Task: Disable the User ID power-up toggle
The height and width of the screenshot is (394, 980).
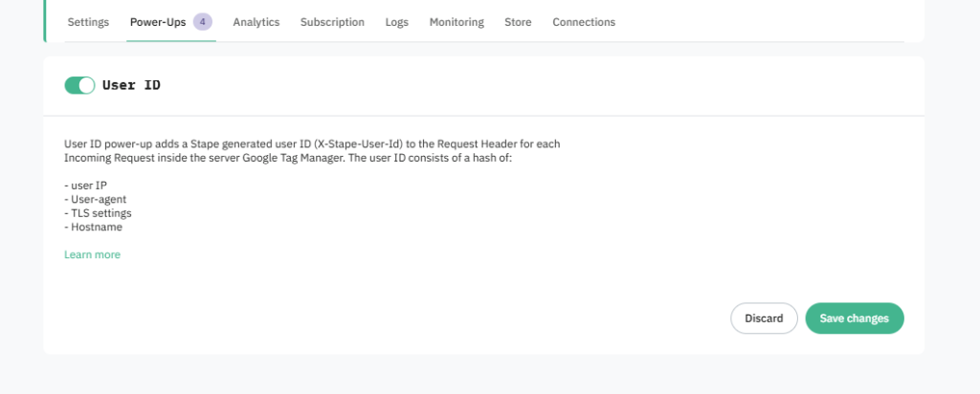Action: (79, 85)
